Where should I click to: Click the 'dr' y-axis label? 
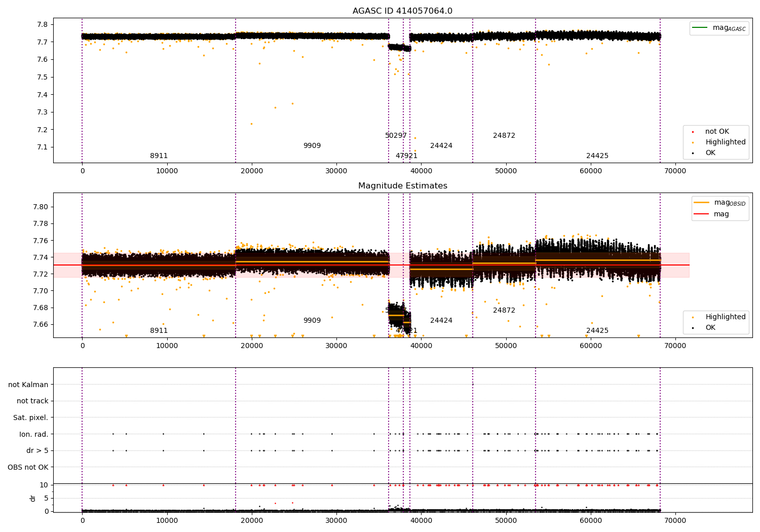tap(33, 498)
